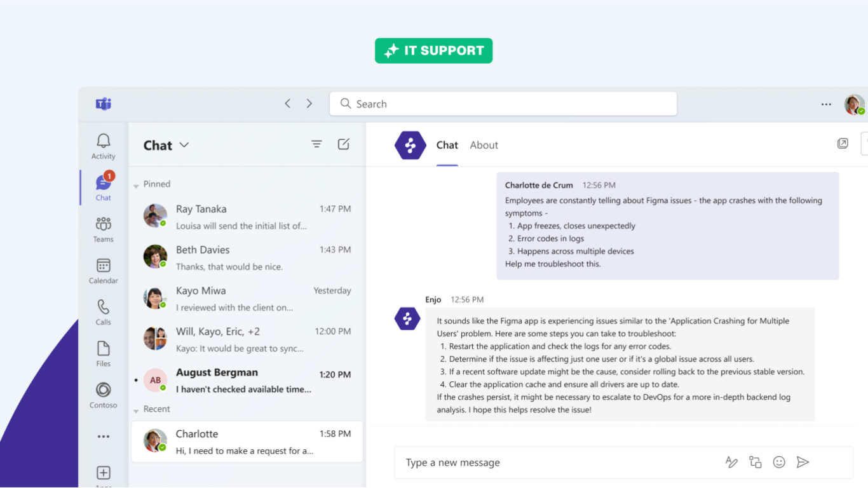Viewport: 868px width, 488px height.
Task: Click the loop components icon in compose box
Action: click(756, 463)
